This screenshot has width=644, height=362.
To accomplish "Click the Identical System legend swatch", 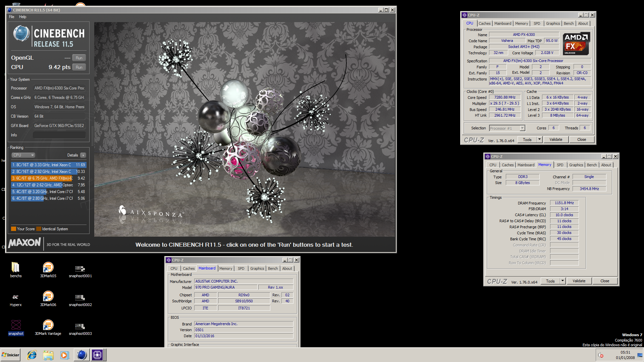I will (x=39, y=229).
